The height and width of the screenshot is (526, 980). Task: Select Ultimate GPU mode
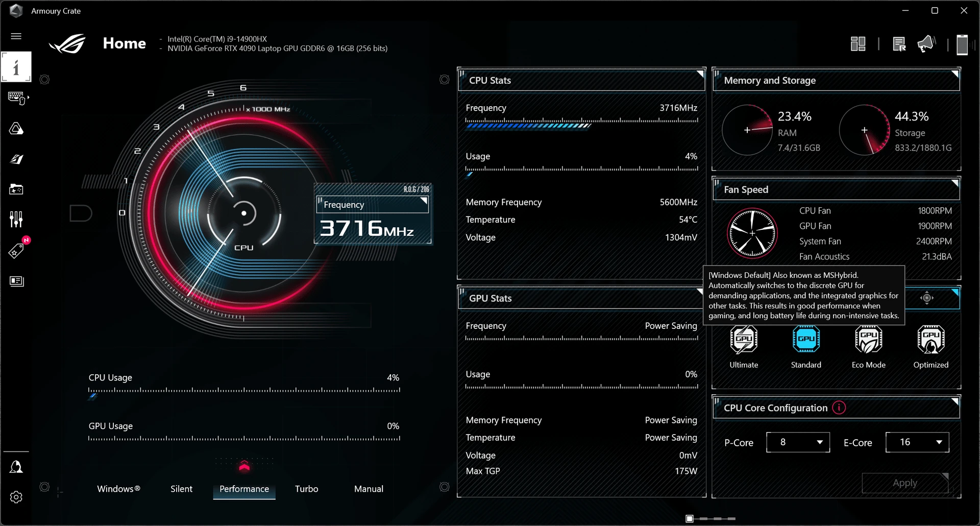744,347
